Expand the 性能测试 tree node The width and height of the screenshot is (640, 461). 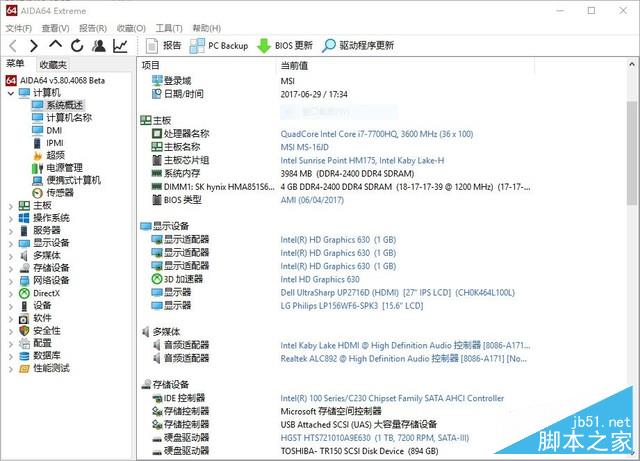pos(11,369)
